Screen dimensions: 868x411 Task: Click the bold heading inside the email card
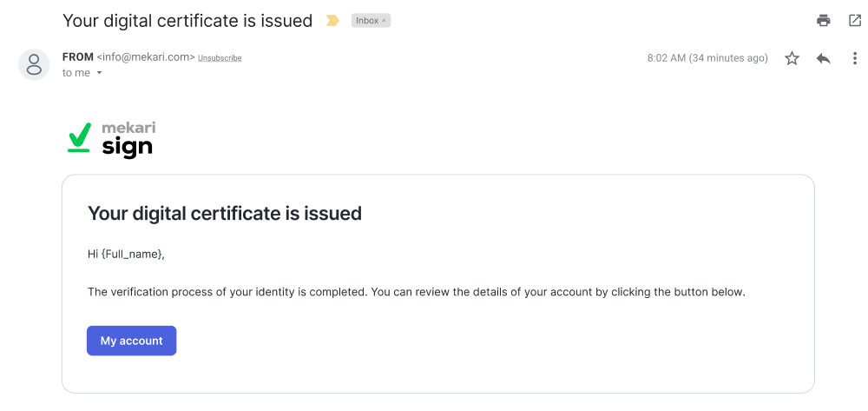(225, 213)
